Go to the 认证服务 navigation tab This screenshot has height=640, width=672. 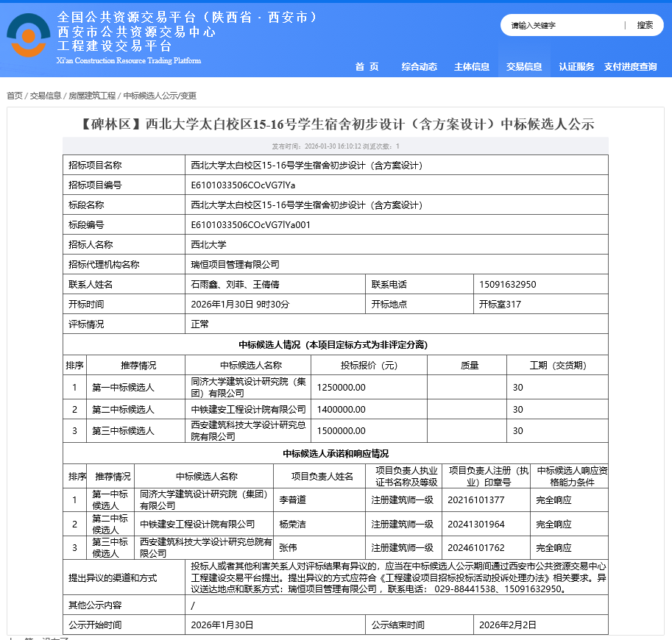(576, 67)
